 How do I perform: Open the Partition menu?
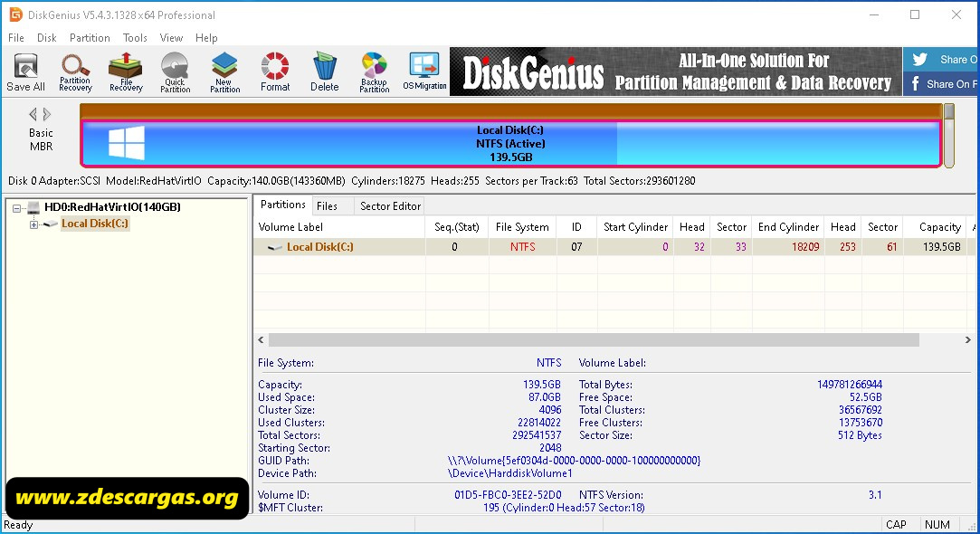(90, 37)
